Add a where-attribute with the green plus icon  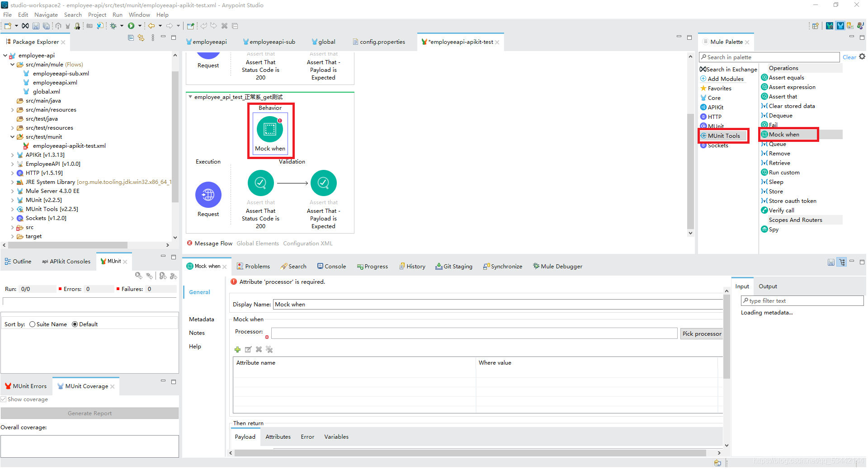click(x=237, y=349)
